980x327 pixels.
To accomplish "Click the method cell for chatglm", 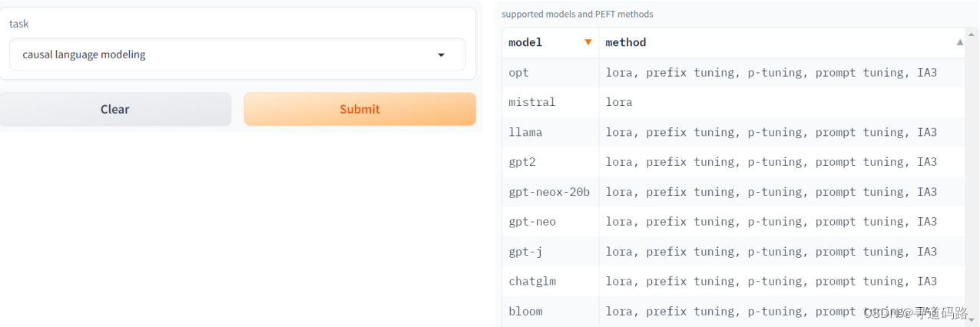I will pyautogui.click(x=782, y=282).
